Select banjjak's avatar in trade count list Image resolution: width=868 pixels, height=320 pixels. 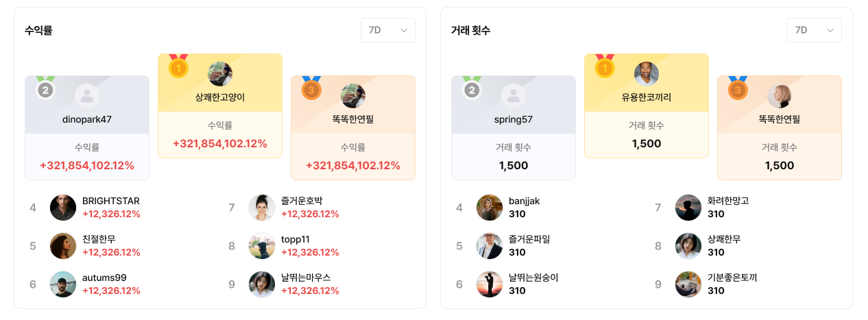coord(490,208)
